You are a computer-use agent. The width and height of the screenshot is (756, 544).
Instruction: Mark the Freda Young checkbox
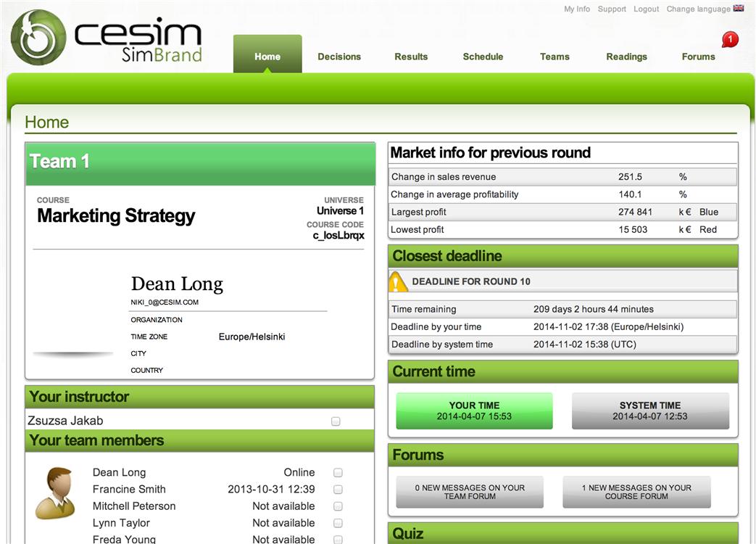click(x=338, y=540)
